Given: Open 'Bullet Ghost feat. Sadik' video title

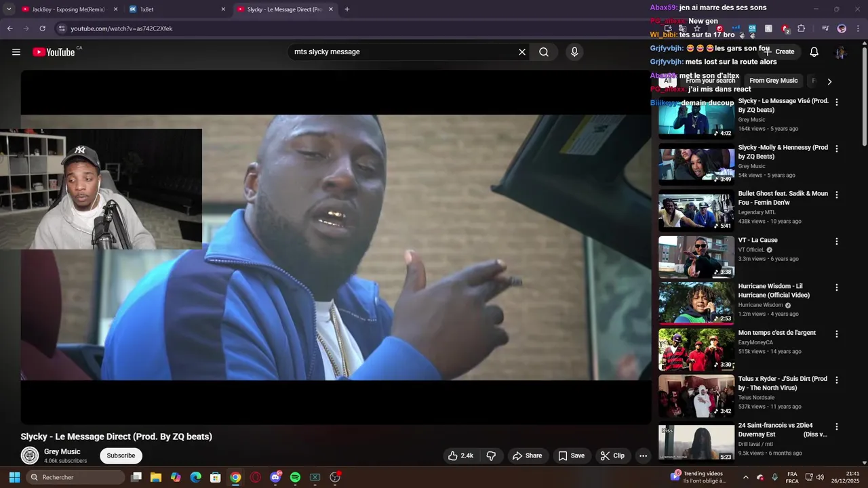Looking at the screenshot, I should (x=783, y=198).
